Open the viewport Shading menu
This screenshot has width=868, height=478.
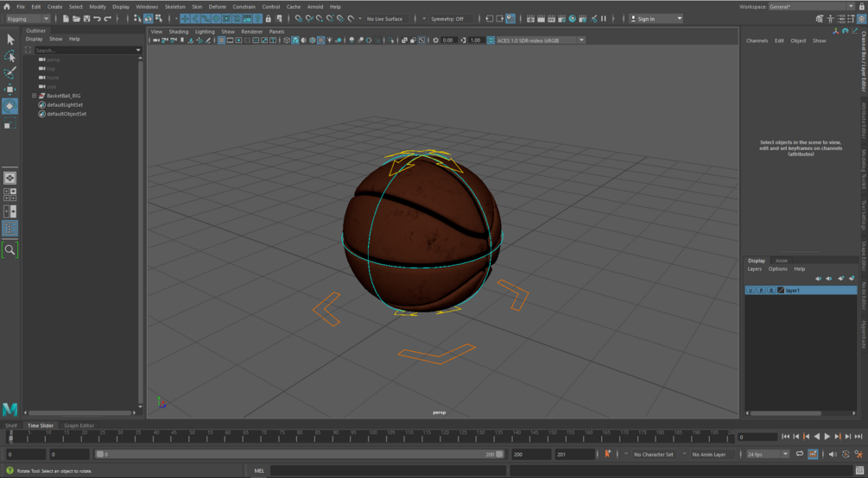click(179, 32)
